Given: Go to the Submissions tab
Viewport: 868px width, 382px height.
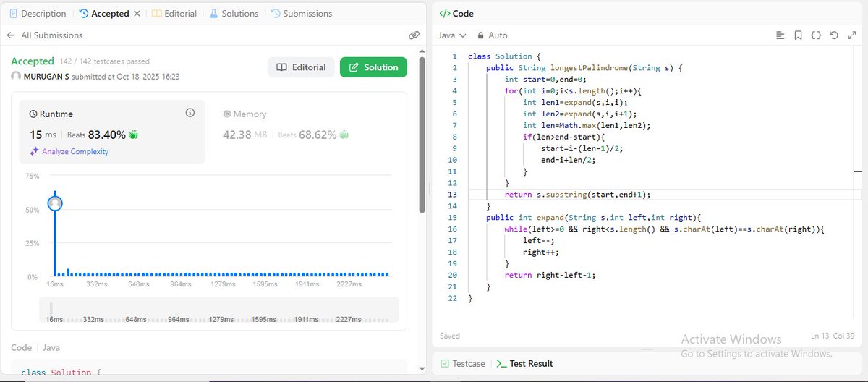Looking at the screenshot, I should point(301,13).
